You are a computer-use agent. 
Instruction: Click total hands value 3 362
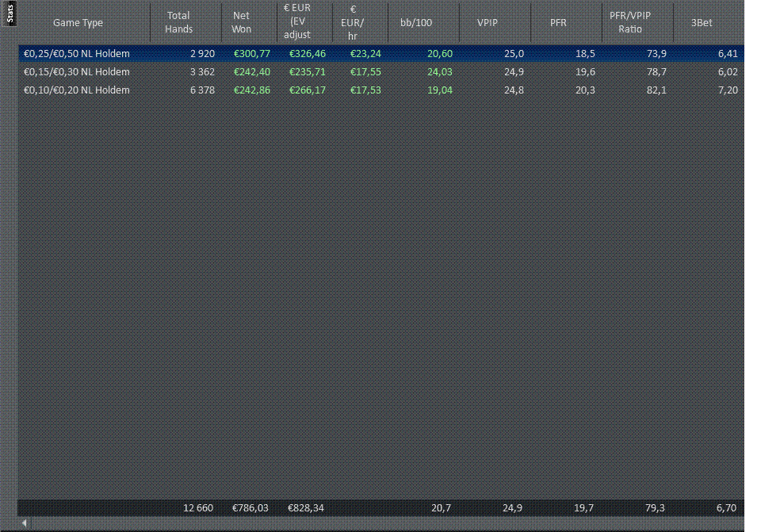pyautogui.click(x=202, y=72)
